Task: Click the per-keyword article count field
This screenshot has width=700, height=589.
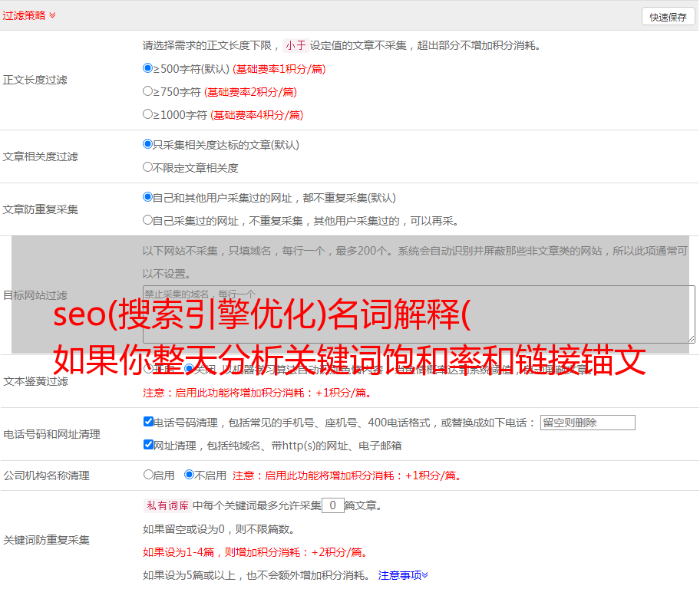Action: click(x=333, y=505)
